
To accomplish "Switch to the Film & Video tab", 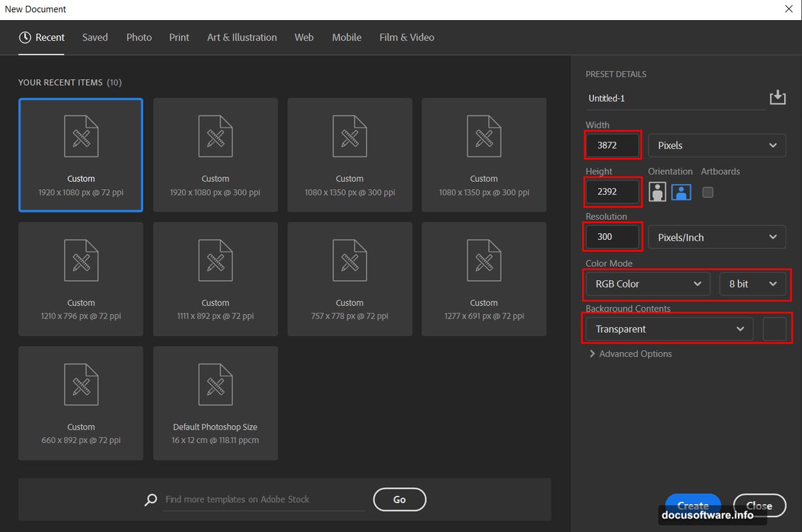I will click(406, 37).
